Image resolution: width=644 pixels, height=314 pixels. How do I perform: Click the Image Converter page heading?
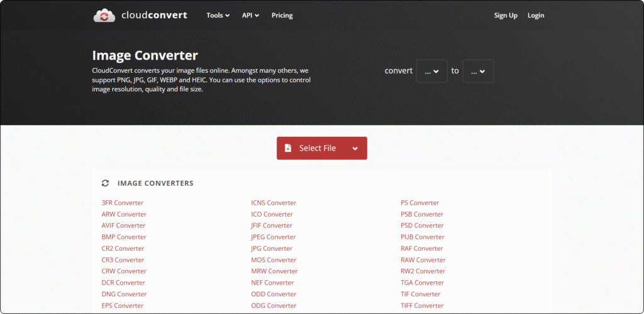pos(145,55)
